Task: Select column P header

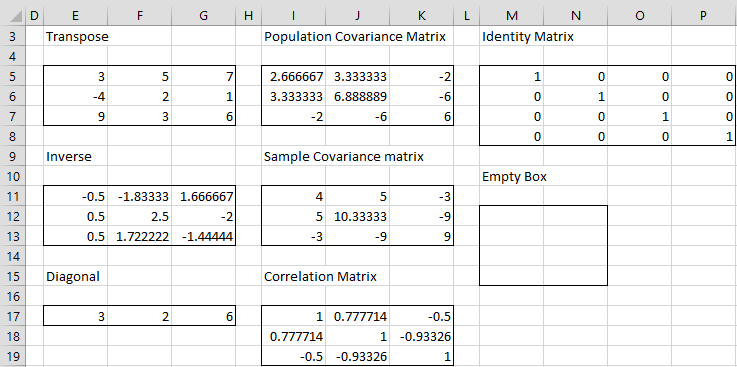Action: click(x=703, y=16)
